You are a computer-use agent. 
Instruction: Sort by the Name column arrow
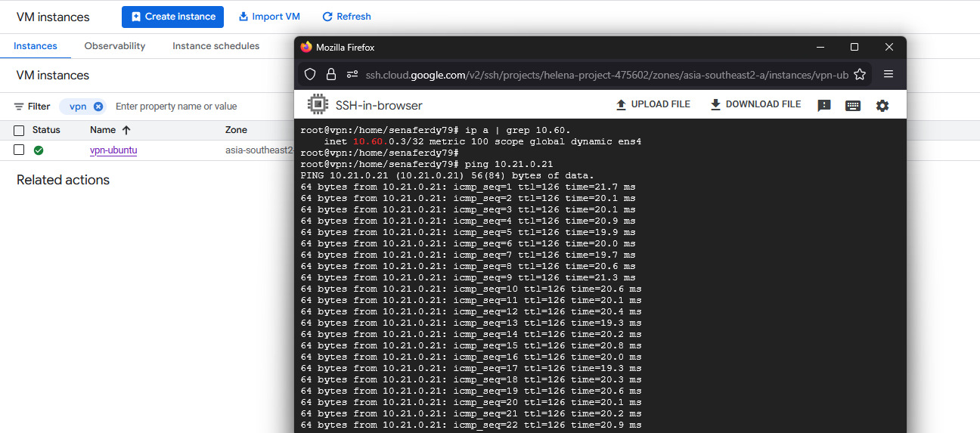point(126,130)
